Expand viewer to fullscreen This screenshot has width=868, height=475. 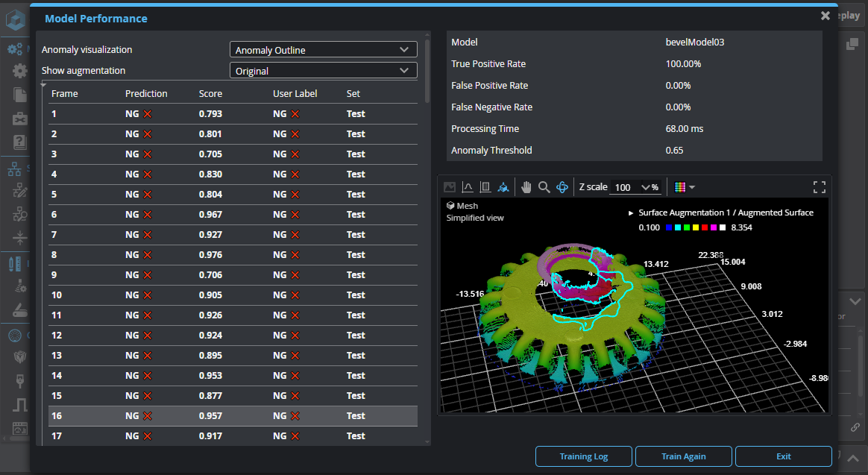(x=819, y=187)
